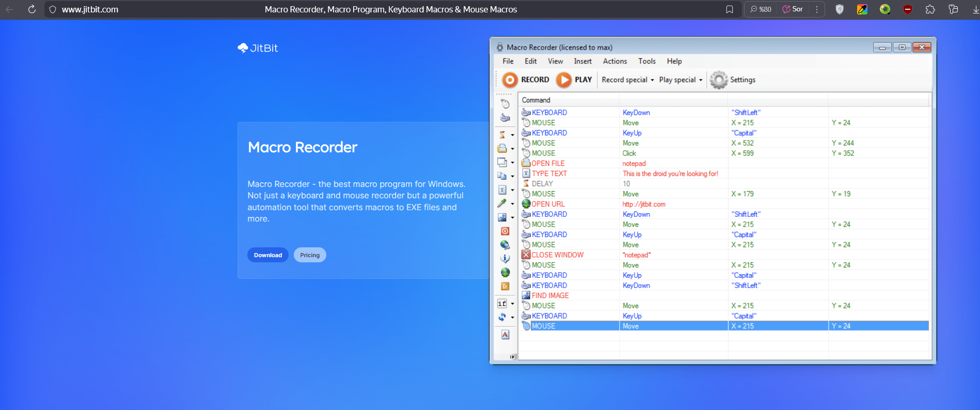Image resolution: width=980 pixels, height=410 pixels.
Task: Open the Edit menu
Action: [531, 61]
